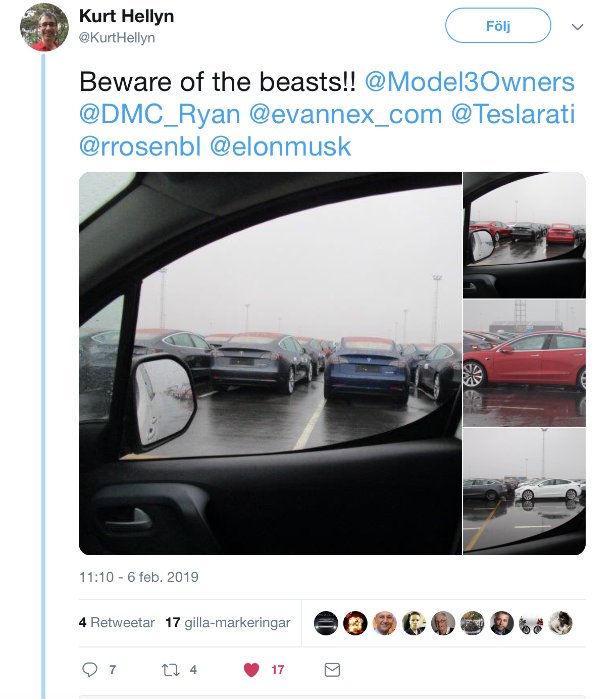Screen dimensions: 616x699
Task: Click the envelope direct message icon
Action: (332, 670)
